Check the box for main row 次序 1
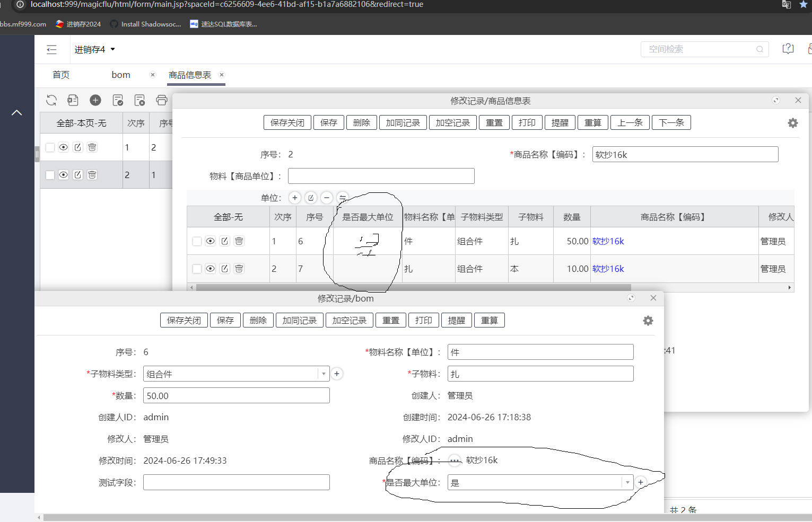This screenshot has width=812, height=522. (x=50, y=147)
